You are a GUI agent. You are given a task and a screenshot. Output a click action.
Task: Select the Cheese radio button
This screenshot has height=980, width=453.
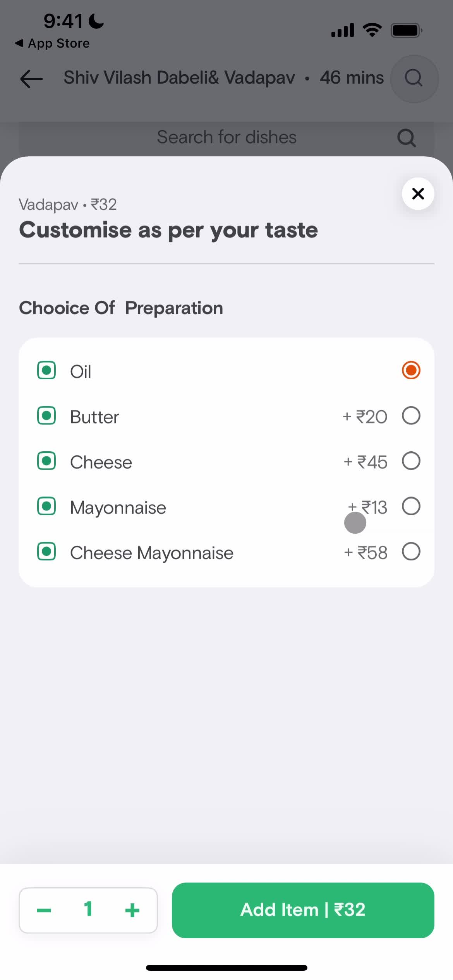[x=411, y=461]
